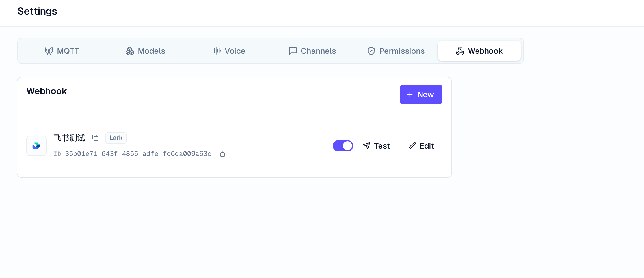Copy the webhook ID value
This screenshot has height=278, width=644.
pos(222,154)
